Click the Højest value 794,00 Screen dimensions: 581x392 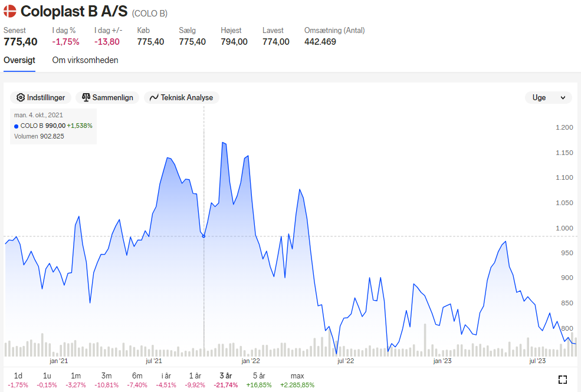(x=234, y=42)
